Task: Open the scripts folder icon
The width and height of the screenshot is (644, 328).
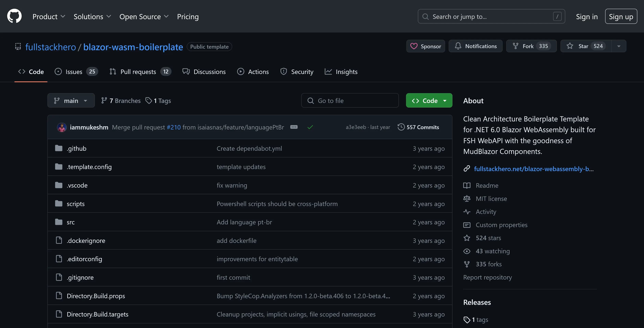Action: pyautogui.click(x=59, y=204)
